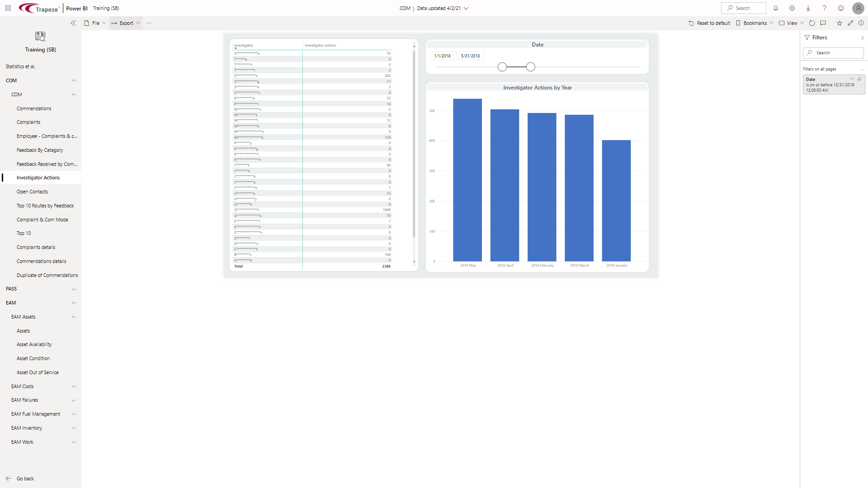868x488 pixels.
Task: Click Reset to default
Action: tap(709, 23)
